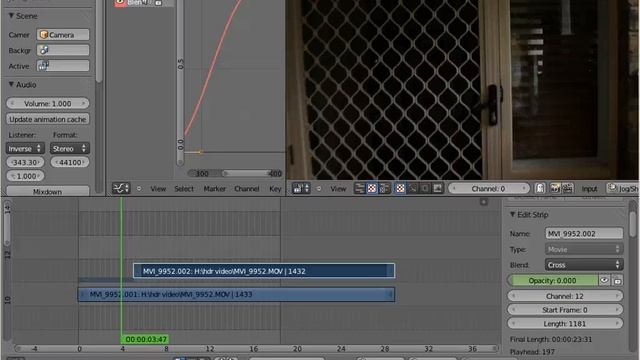Switch to image preview view mode icon

coord(372,188)
